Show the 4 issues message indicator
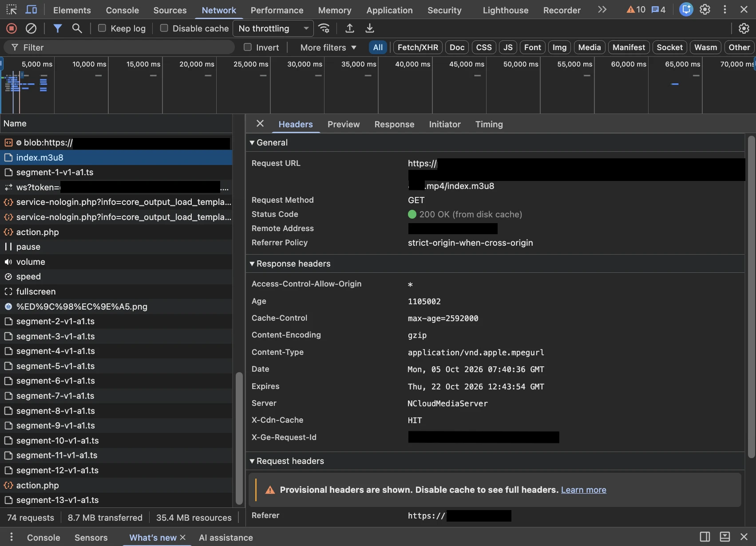Screen dimensions: 756x546 point(658,10)
